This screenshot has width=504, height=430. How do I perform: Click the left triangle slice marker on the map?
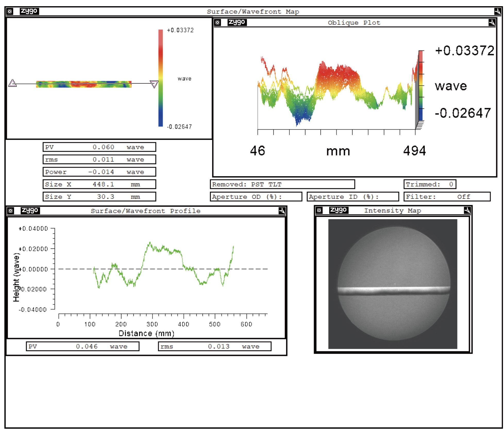point(12,83)
